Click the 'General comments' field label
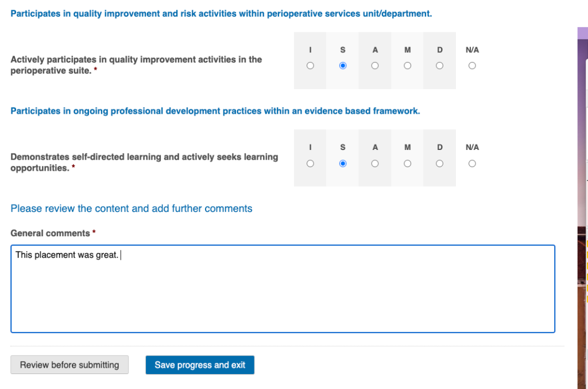588x389 pixels. coord(51,233)
